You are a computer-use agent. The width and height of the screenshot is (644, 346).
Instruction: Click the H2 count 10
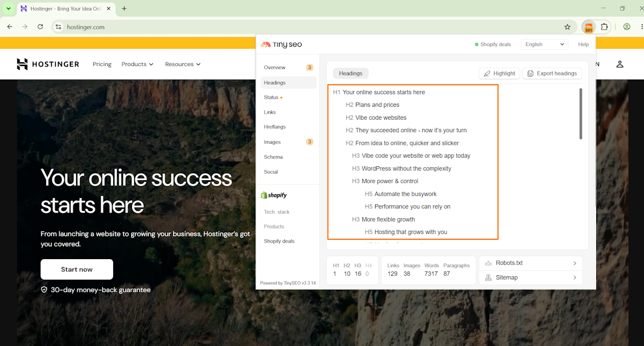[x=347, y=274]
